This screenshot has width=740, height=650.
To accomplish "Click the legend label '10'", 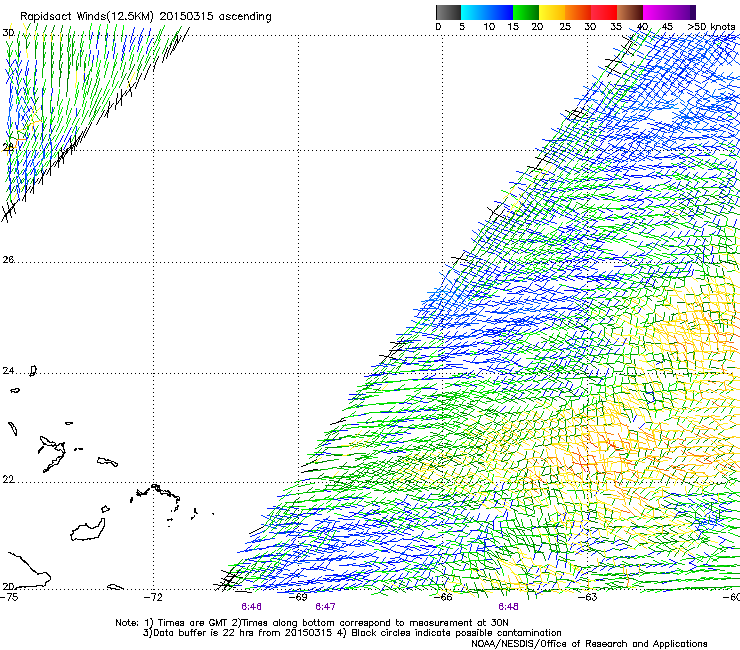I will pyautogui.click(x=489, y=27).
